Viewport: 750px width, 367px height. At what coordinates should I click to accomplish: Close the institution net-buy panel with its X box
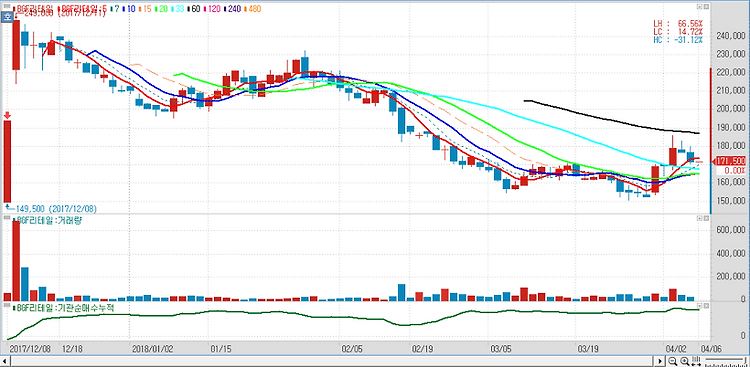[x=706, y=305]
